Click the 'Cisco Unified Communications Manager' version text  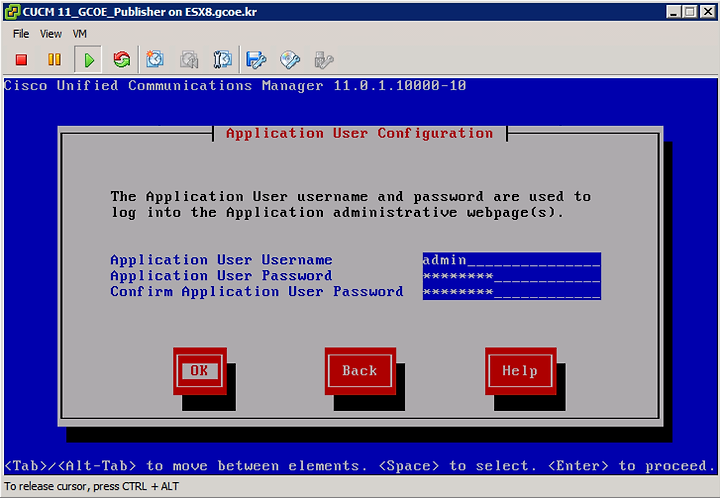pyautogui.click(x=235, y=86)
